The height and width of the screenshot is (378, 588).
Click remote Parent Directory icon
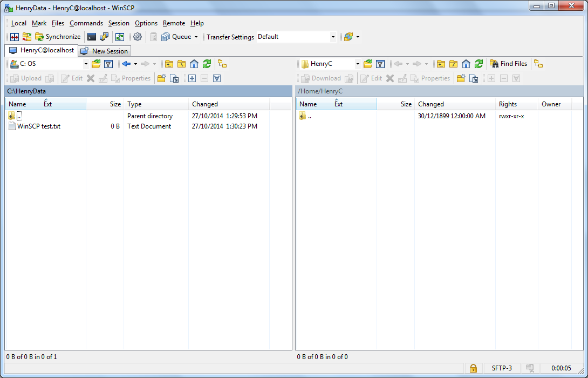tap(441, 64)
